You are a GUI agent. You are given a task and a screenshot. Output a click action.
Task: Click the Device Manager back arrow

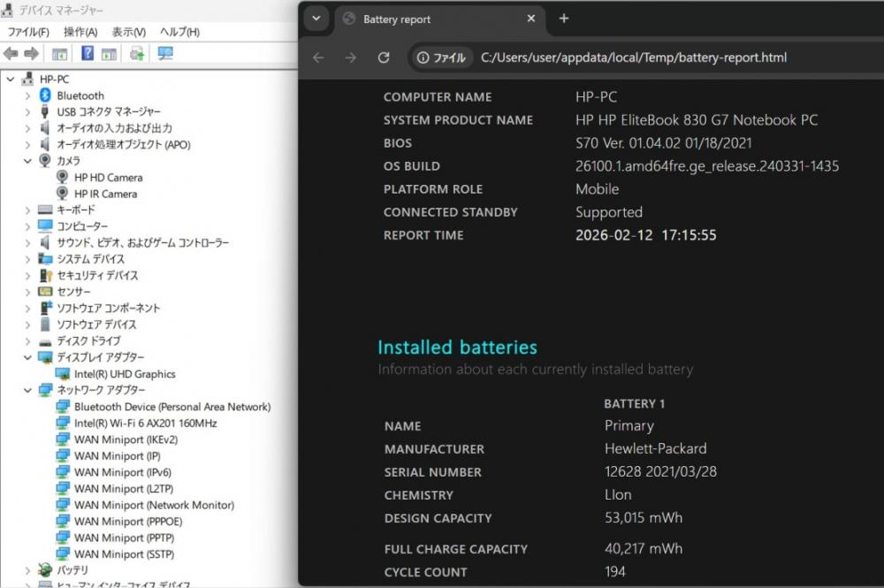point(11,54)
